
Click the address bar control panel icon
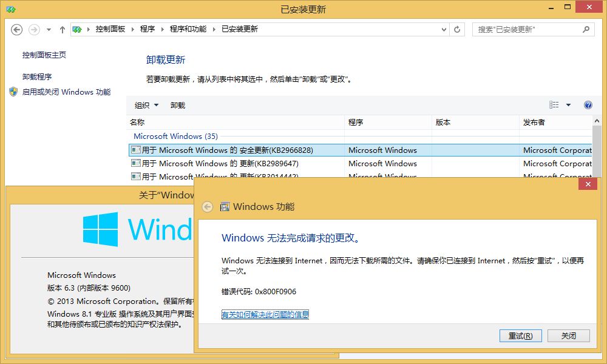coord(77,29)
